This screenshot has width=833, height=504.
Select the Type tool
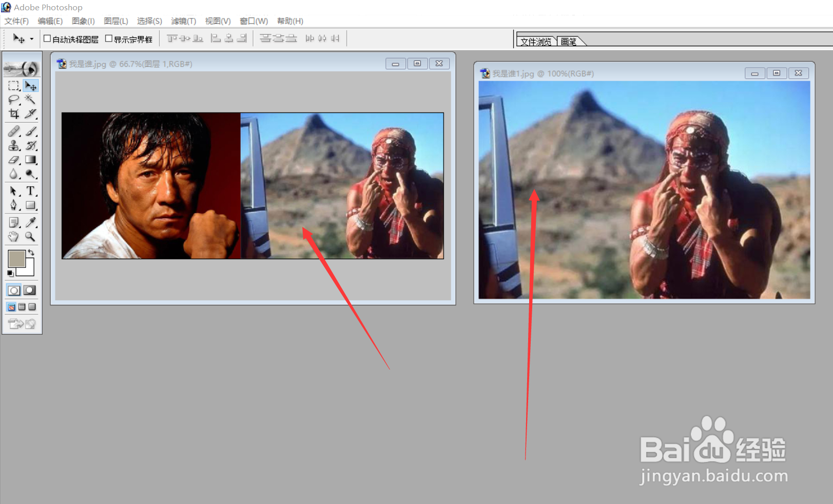31,191
